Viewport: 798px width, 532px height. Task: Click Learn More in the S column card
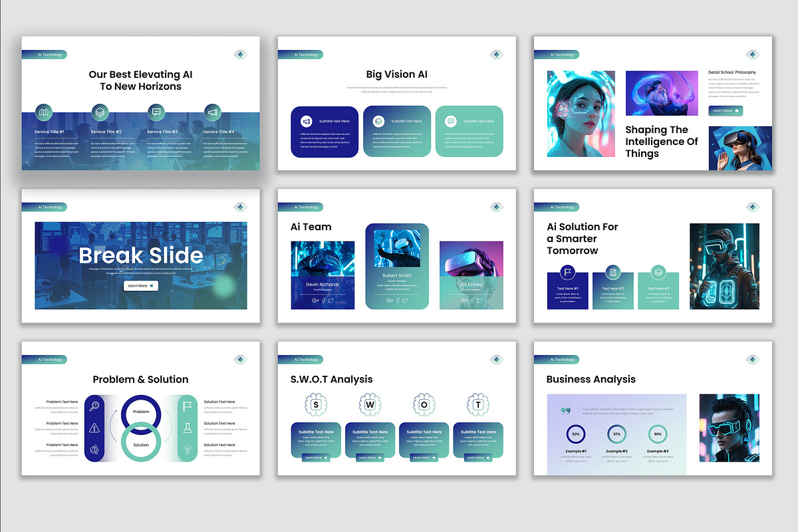pos(316,458)
